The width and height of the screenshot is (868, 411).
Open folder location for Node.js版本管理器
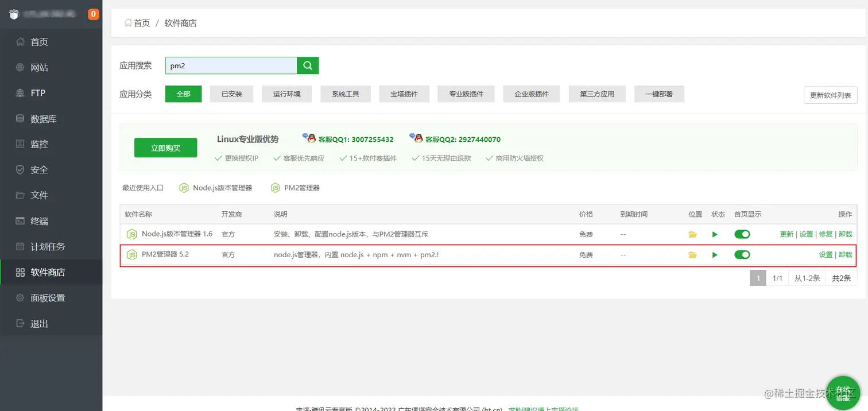point(692,234)
